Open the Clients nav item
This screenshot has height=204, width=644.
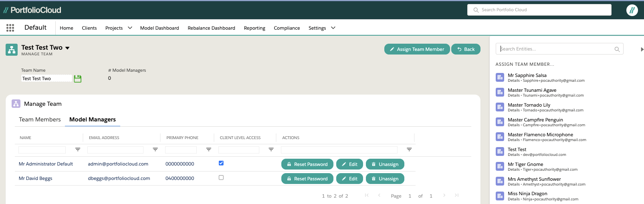point(89,28)
